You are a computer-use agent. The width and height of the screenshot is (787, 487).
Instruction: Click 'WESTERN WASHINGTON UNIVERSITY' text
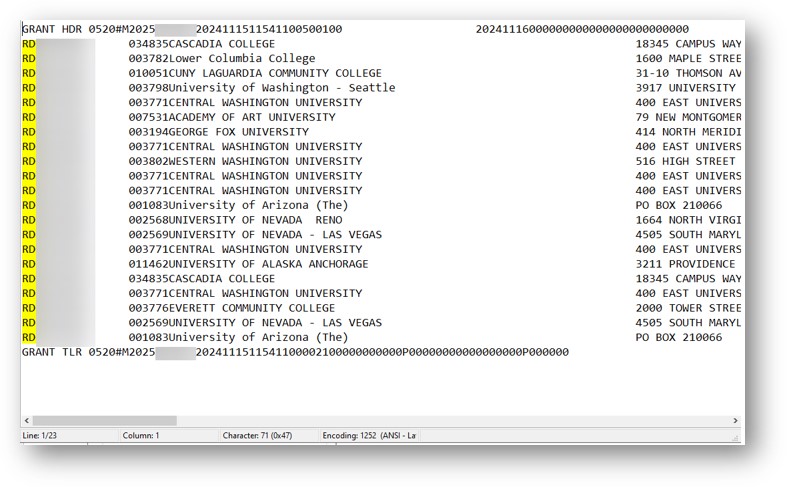266,161
